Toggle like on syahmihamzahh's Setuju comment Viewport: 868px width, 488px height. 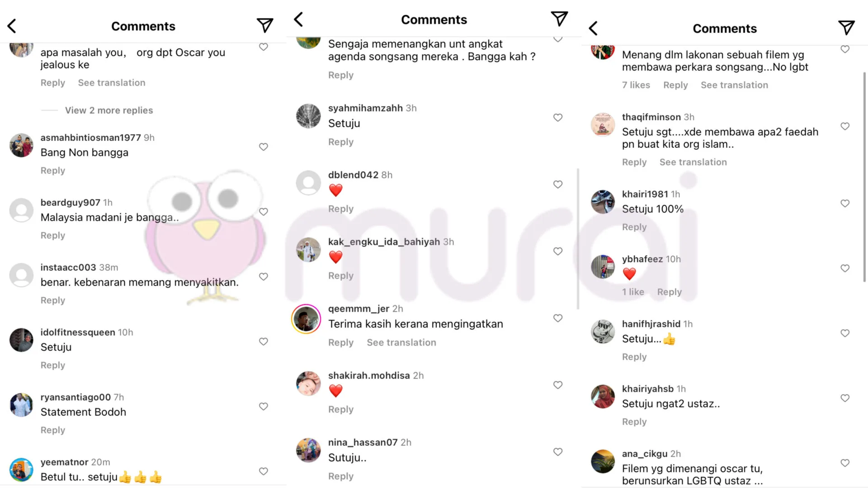(558, 117)
